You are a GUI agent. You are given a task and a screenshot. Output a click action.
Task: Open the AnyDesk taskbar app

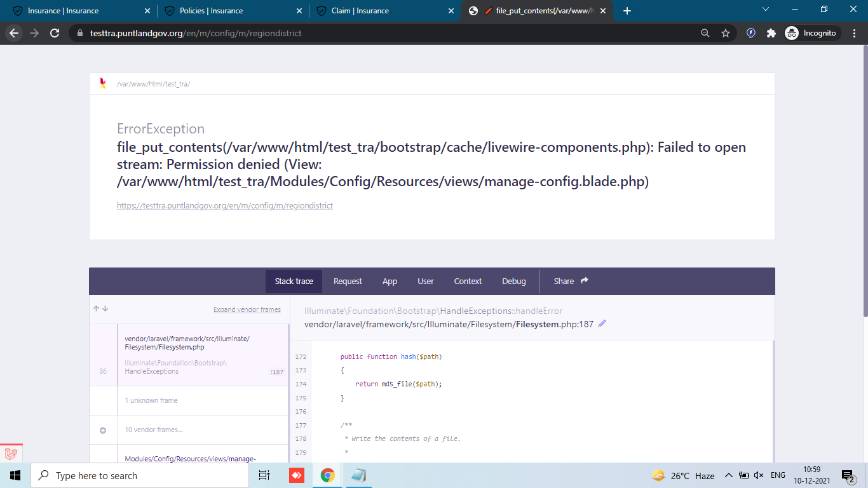pos(297,475)
